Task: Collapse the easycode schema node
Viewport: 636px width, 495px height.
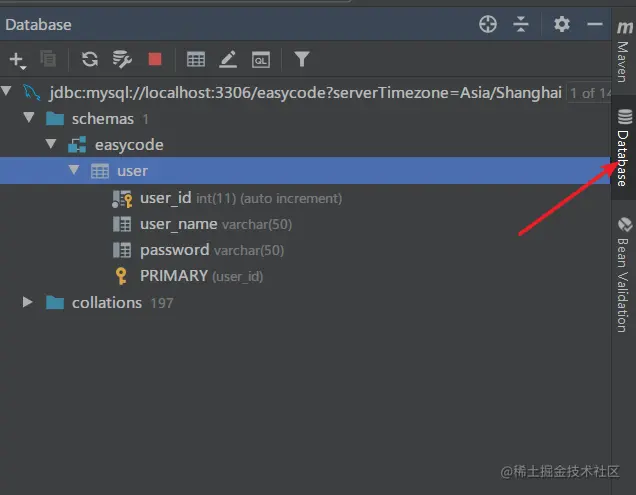Action: pos(51,143)
